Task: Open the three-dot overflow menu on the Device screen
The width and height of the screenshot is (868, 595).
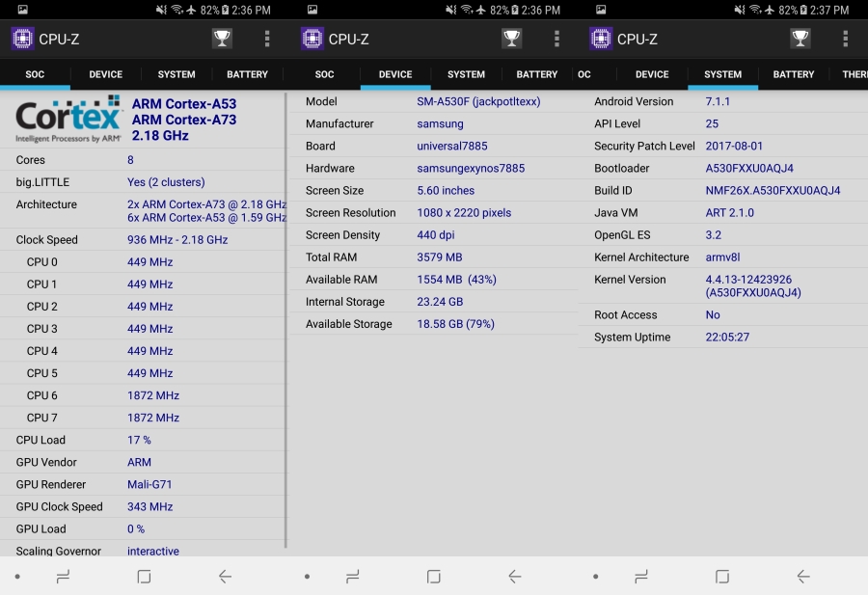Action: (x=556, y=39)
